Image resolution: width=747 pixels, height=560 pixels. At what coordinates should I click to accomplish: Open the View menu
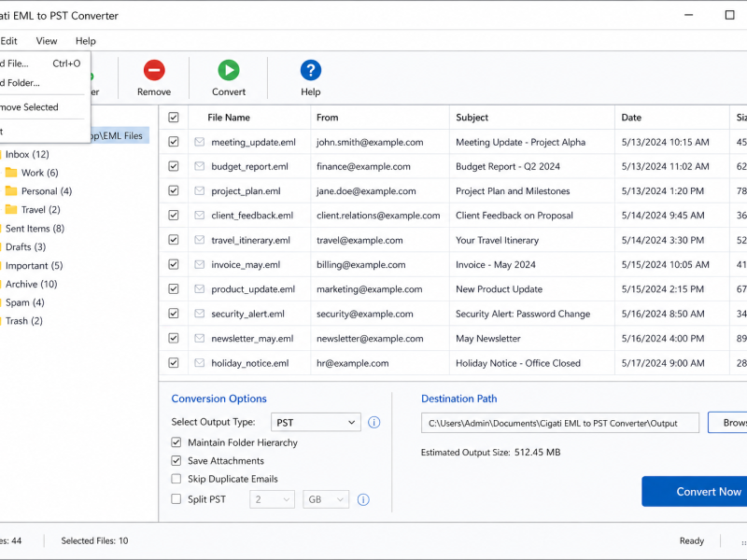click(x=47, y=41)
